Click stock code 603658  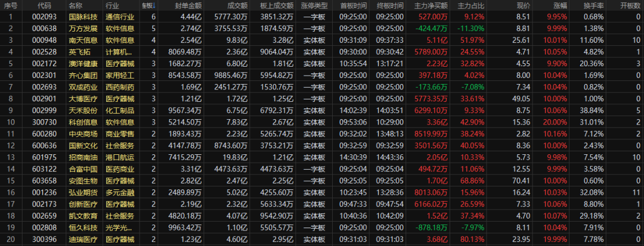44,181
